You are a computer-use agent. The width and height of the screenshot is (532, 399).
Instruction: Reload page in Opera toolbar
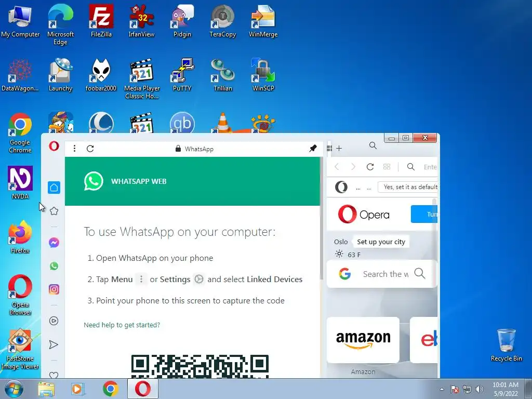pyautogui.click(x=370, y=167)
